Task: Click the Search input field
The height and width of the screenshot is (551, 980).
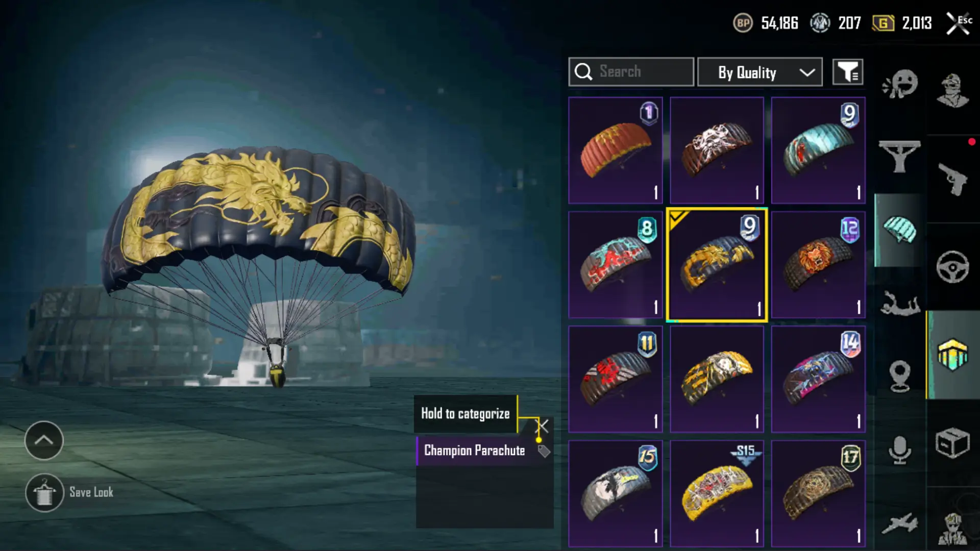Action: (631, 72)
